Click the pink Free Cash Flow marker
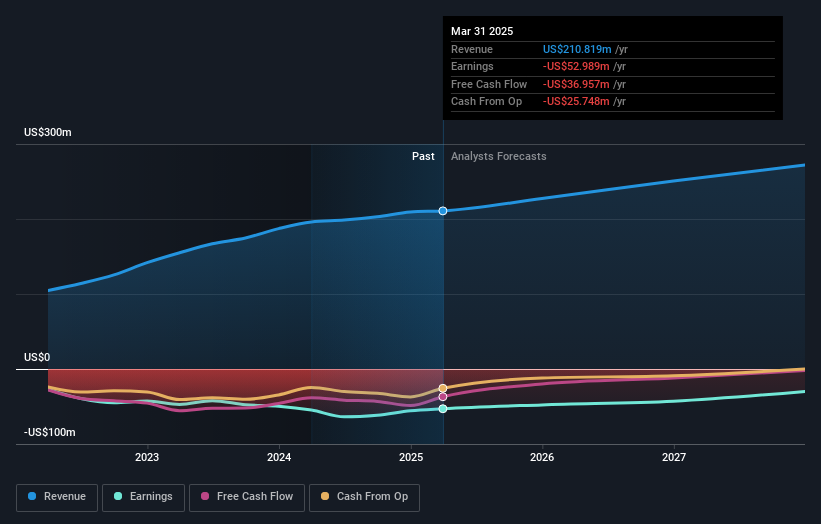This screenshot has height=524, width=821. (x=443, y=397)
